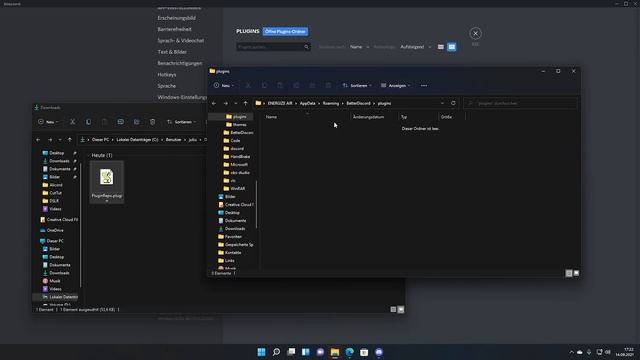Switch Discord plugins to list view icon
The image size is (640, 360).
[x=440, y=47]
